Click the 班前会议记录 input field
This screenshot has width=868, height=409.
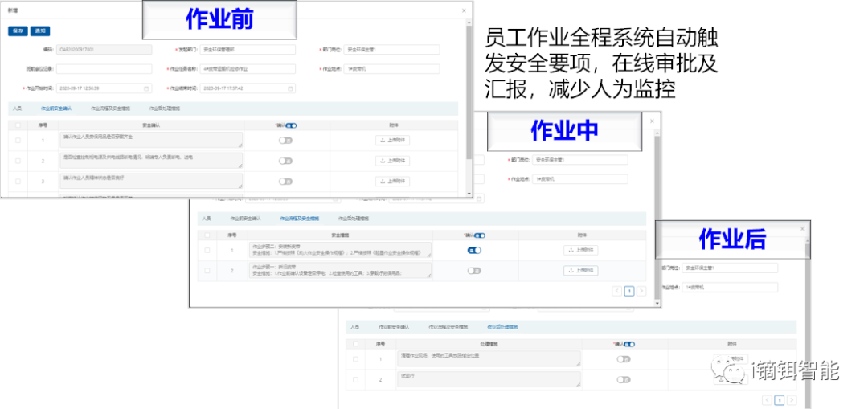(x=103, y=68)
